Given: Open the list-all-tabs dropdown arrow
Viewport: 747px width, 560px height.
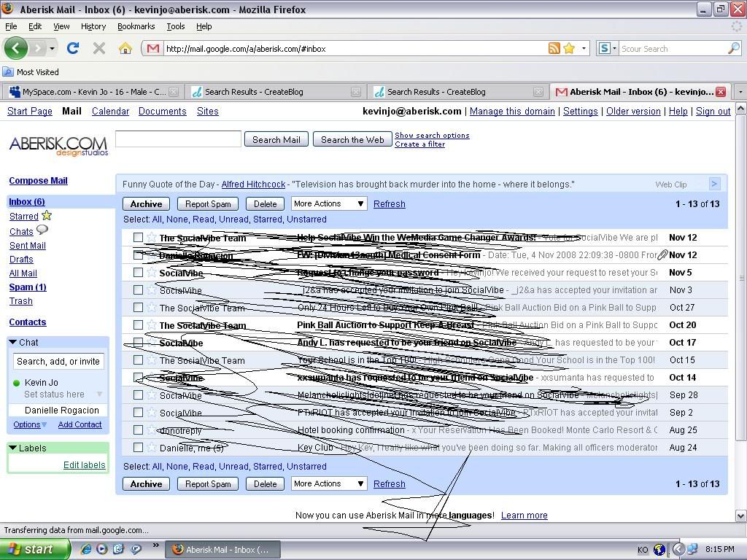Looking at the screenshot, I should [740, 91].
